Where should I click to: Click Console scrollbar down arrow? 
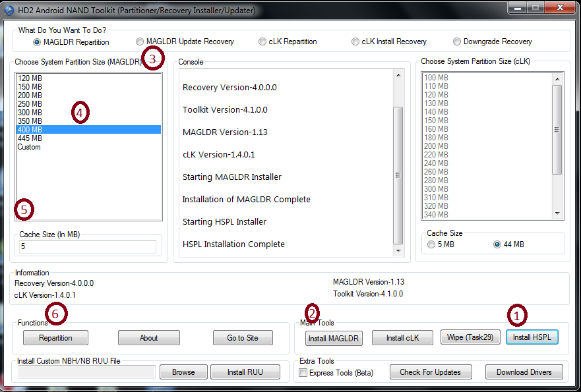pyautogui.click(x=398, y=250)
